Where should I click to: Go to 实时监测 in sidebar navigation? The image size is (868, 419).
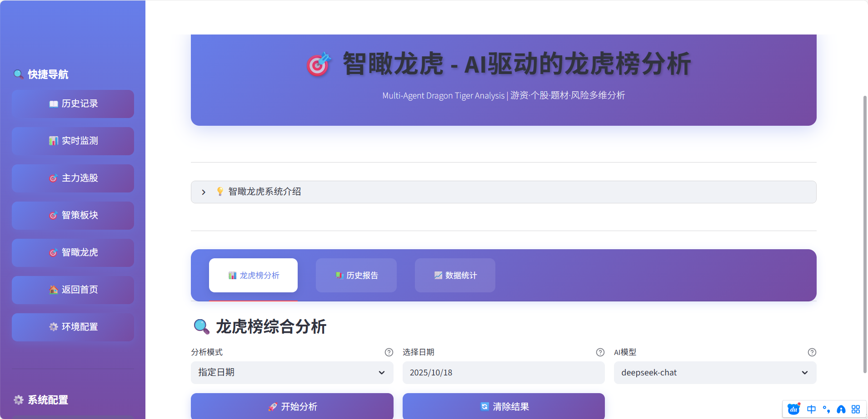73,141
